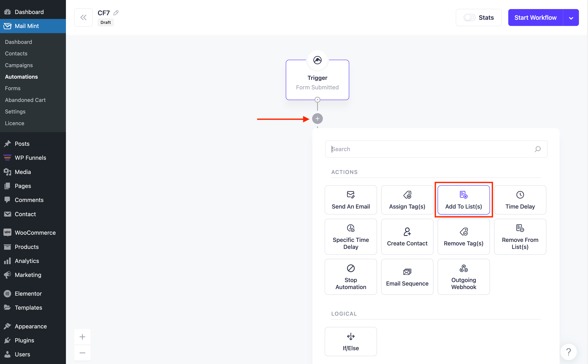The image size is (588, 364).
Task: Pick the Time Delay action
Action: (520, 200)
